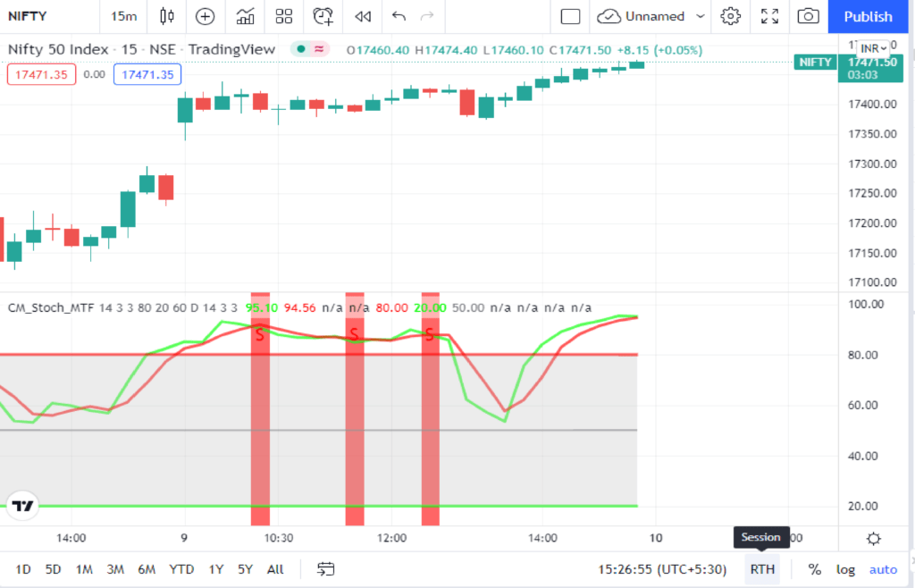Undo the last chart action
Viewport: 915px width, 588px height.
pos(399,16)
